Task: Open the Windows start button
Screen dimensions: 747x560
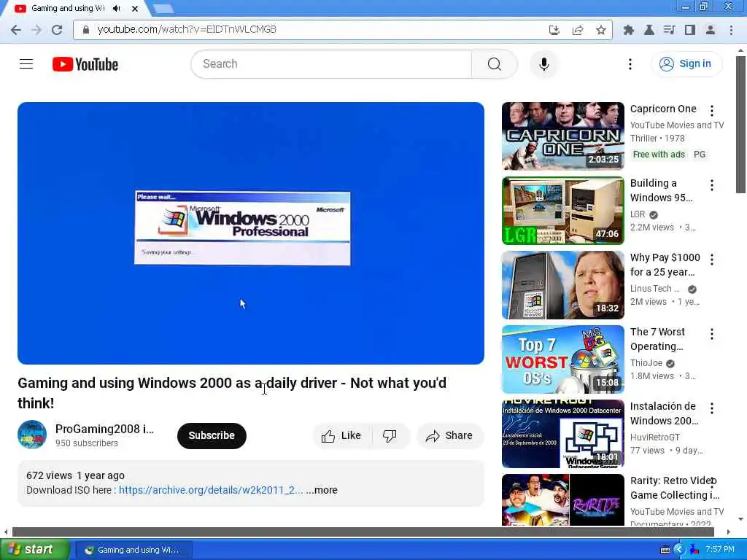Action: [x=34, y=550]
